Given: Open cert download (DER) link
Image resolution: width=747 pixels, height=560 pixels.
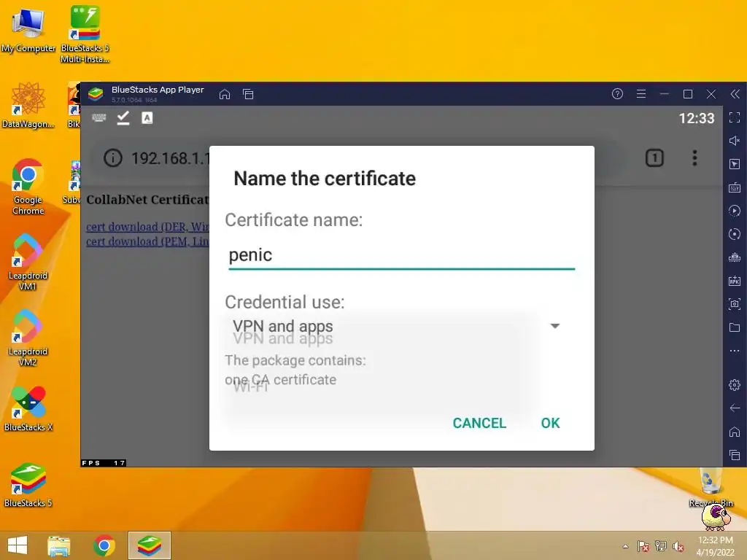Looking at the screenshot, I should (147, 227).
